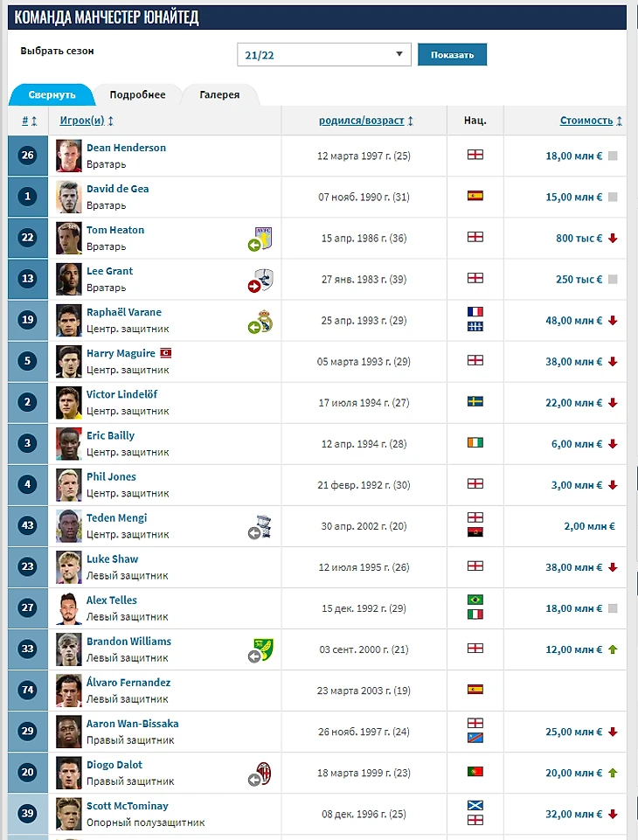This screenshot has width=638, height=840.
Task: Open Luke Shaw market value 38,00 млн €
Action: (x=573, y=567)
